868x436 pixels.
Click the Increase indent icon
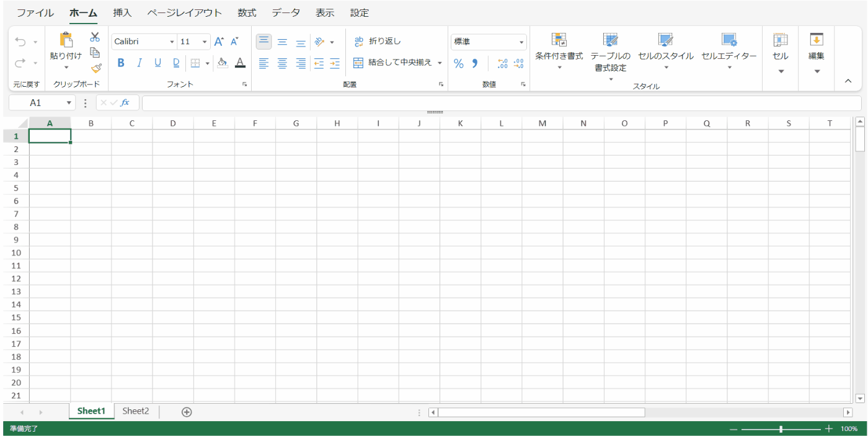(335, 63)
